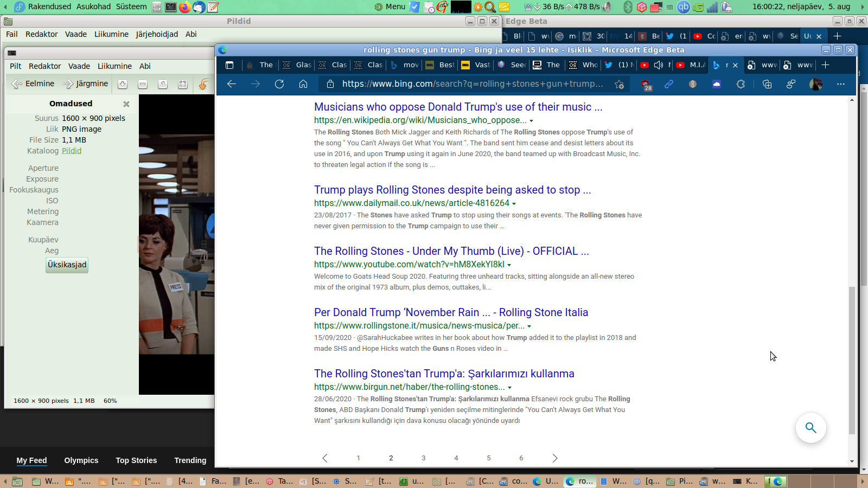Expand dropdown arrow beside Wikipedia result URL
The image size is (868, 488).
coord(531,121)
